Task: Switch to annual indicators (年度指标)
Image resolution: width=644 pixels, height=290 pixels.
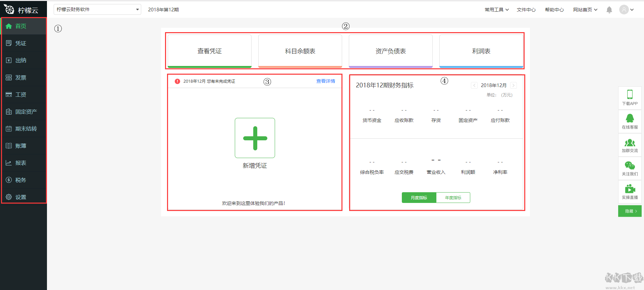Action: [453, 198]
